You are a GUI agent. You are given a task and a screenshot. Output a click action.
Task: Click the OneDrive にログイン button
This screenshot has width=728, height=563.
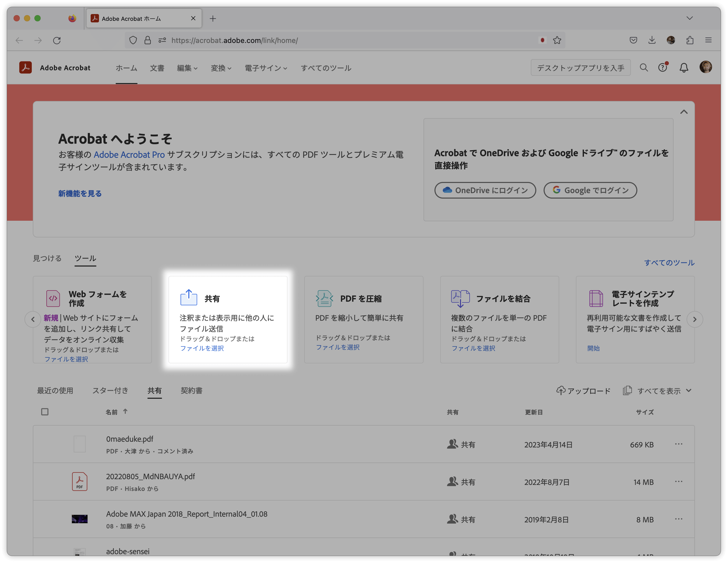click(x=485, y=190)
